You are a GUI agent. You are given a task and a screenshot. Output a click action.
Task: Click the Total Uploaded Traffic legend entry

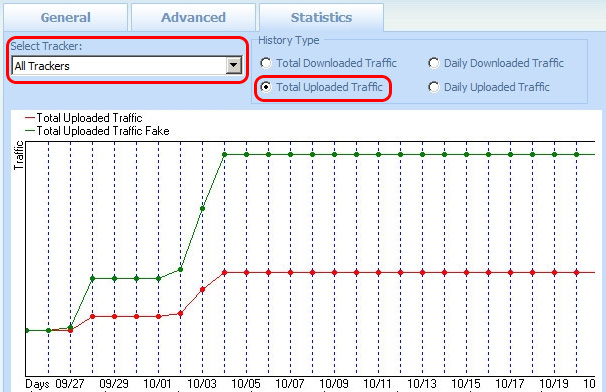(83, 118)
